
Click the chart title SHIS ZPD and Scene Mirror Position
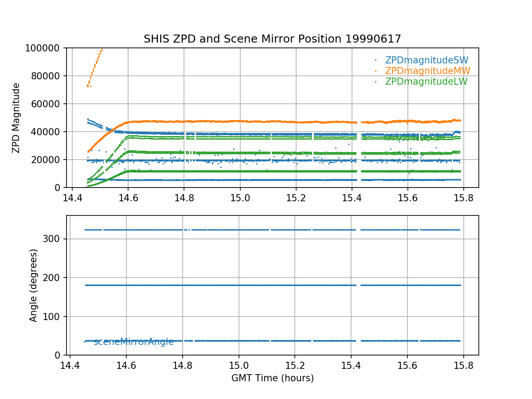(x=272, y=39)
